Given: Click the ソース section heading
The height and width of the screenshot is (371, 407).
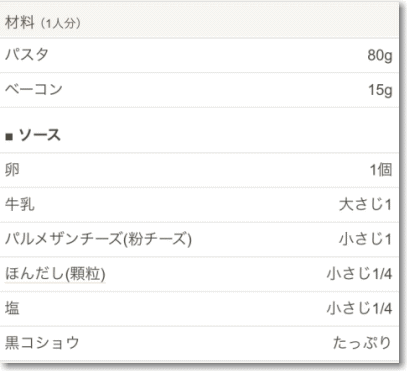Looking at the screenshot, I should tap(40, 135).
